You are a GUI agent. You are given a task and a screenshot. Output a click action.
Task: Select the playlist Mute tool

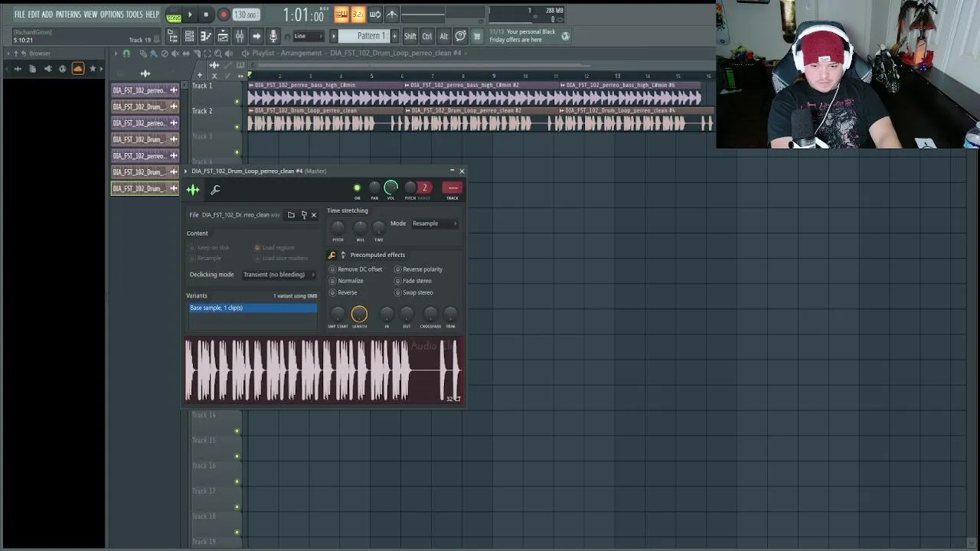tap(175, 54)
